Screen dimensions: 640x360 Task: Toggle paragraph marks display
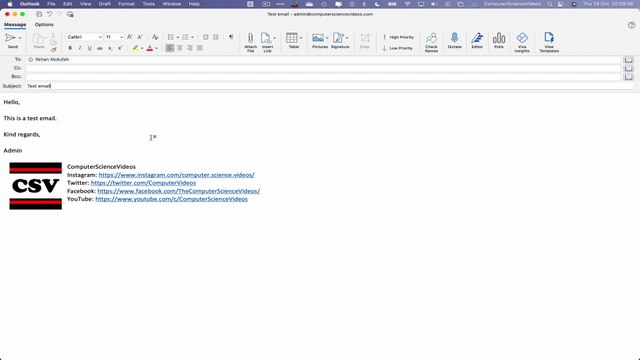click(x=231, y=37)
